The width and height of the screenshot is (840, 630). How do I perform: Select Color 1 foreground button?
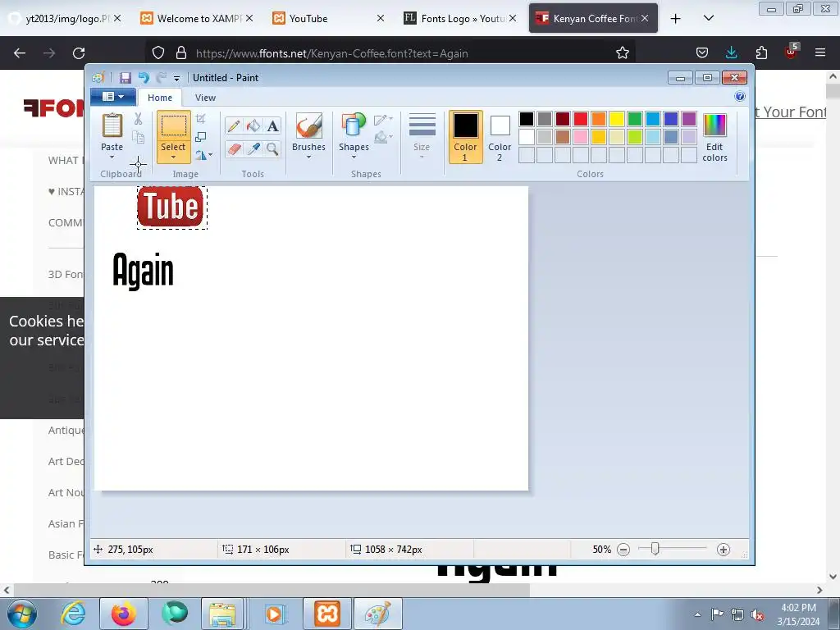465,137
